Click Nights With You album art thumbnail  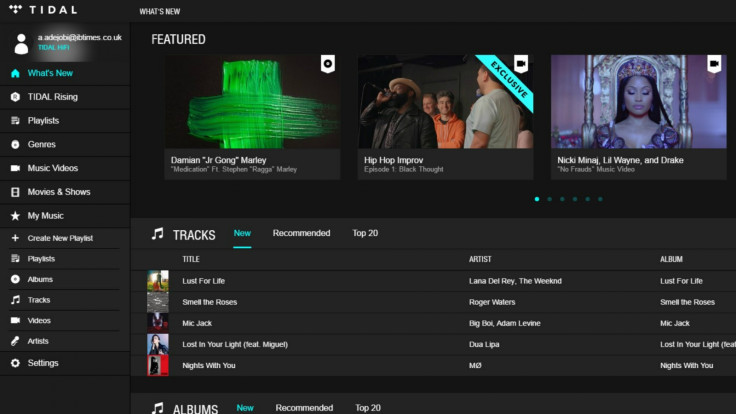tap(158, 365)
